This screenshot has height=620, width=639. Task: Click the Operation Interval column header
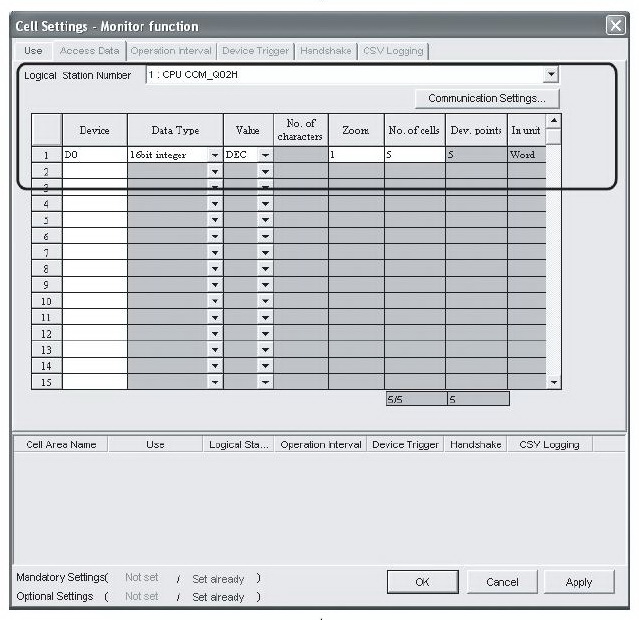tap(319, 445)
